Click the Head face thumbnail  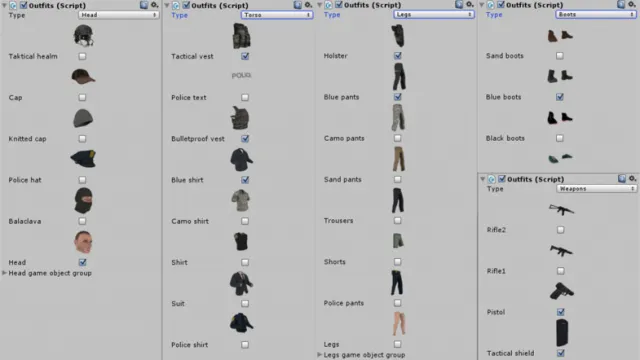83,242
